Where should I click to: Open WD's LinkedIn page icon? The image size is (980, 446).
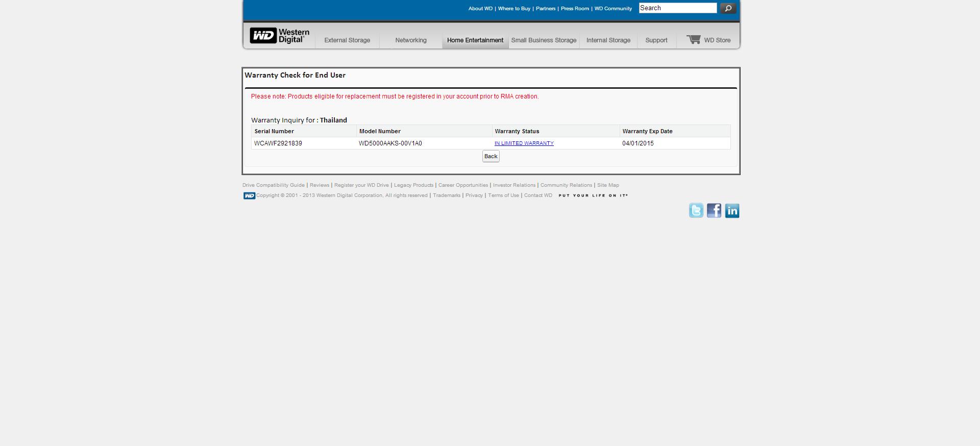[x=732, y=210]
